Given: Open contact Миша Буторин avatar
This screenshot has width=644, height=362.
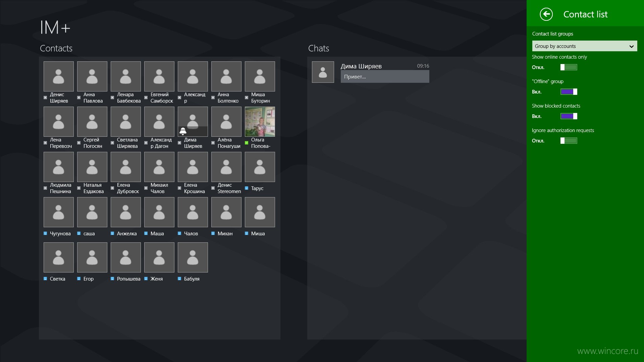Looking at the screenshot, I should point(260,76).
